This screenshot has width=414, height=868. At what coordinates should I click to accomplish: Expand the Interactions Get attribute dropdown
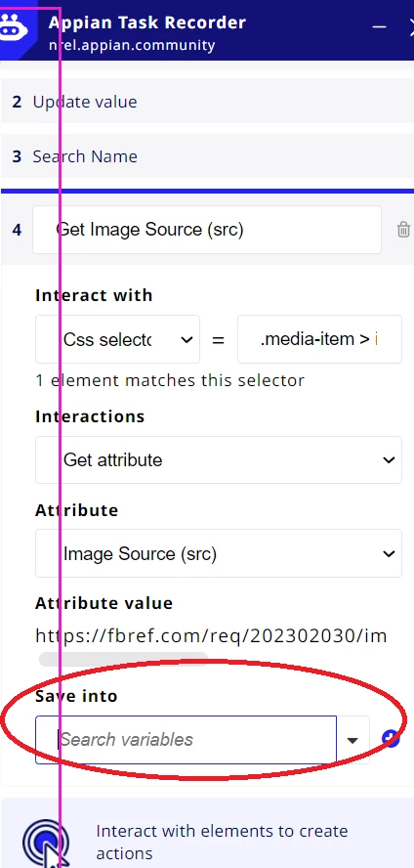point(219,460)
